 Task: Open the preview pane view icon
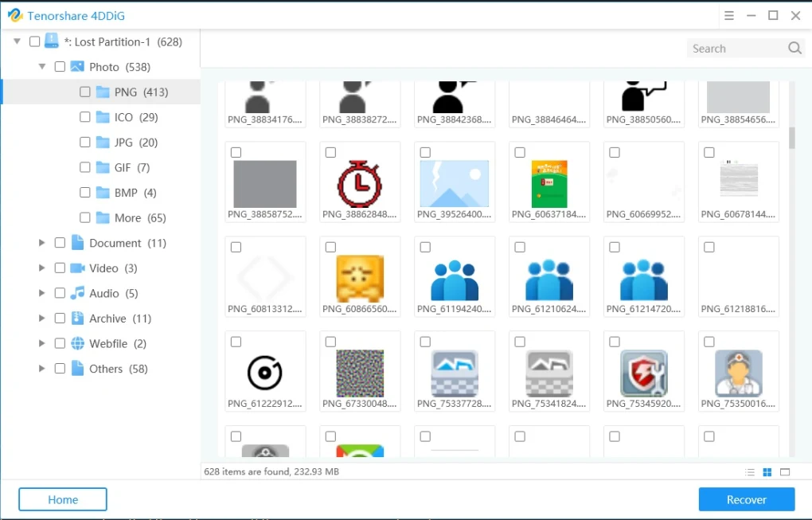point(785,471)
